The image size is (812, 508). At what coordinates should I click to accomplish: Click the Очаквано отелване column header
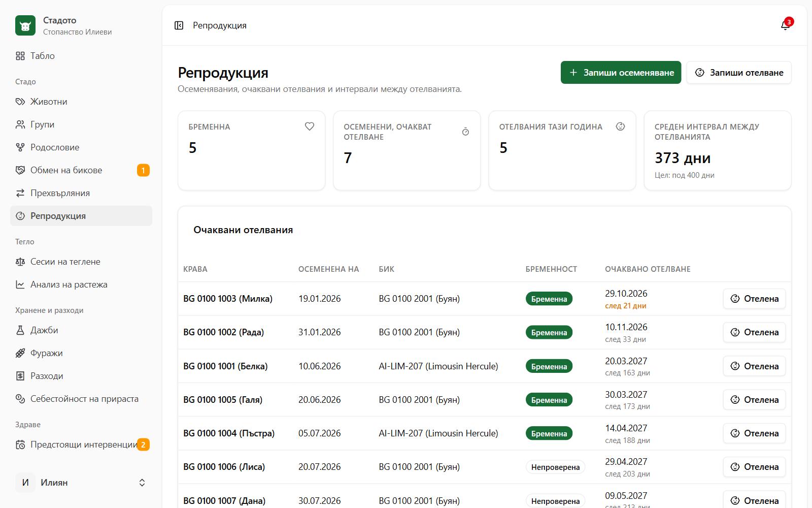click(x=648, y=269)
